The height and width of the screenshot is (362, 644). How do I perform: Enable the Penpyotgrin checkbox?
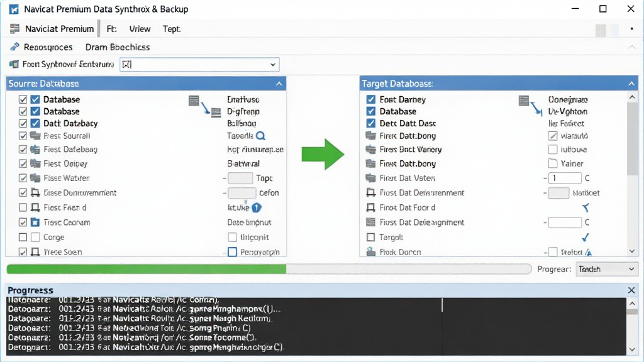pos(233,251)
